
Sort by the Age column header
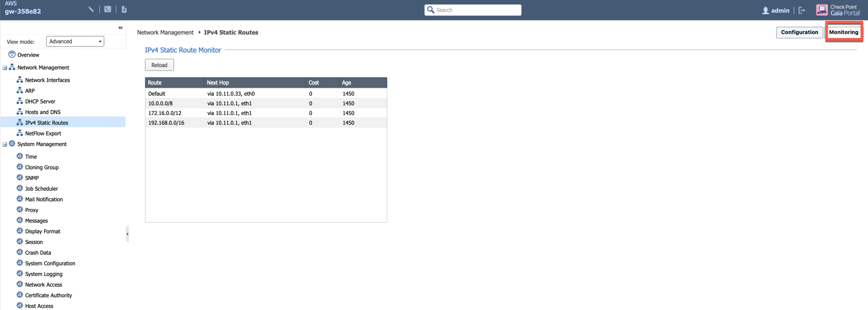pyautogui.click(x=363, y=82)
